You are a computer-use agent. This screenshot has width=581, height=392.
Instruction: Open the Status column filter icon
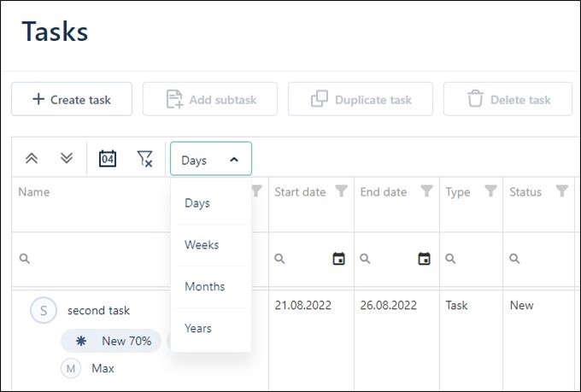click(561, 191)
